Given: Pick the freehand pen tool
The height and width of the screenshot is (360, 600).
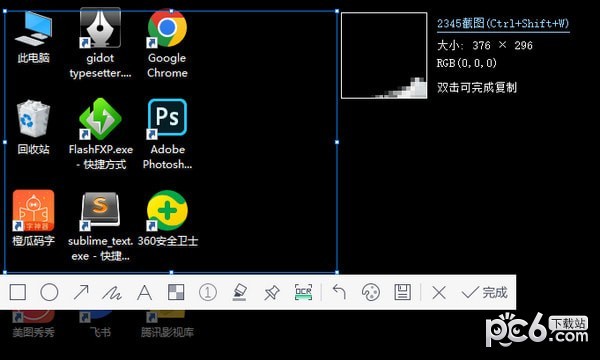Looking at the screenshot, I should [x=112, y=293].
